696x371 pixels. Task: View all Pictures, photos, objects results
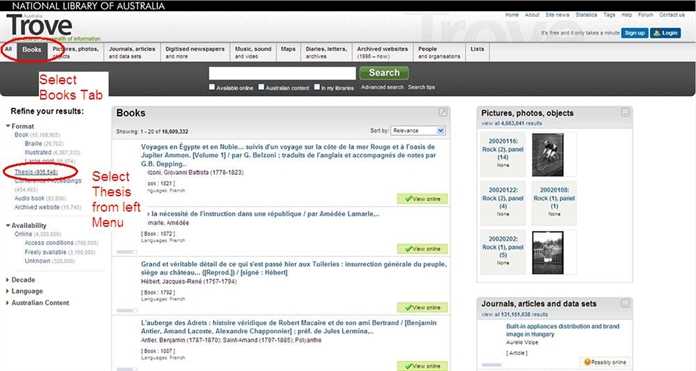click(x=512, y=123)
